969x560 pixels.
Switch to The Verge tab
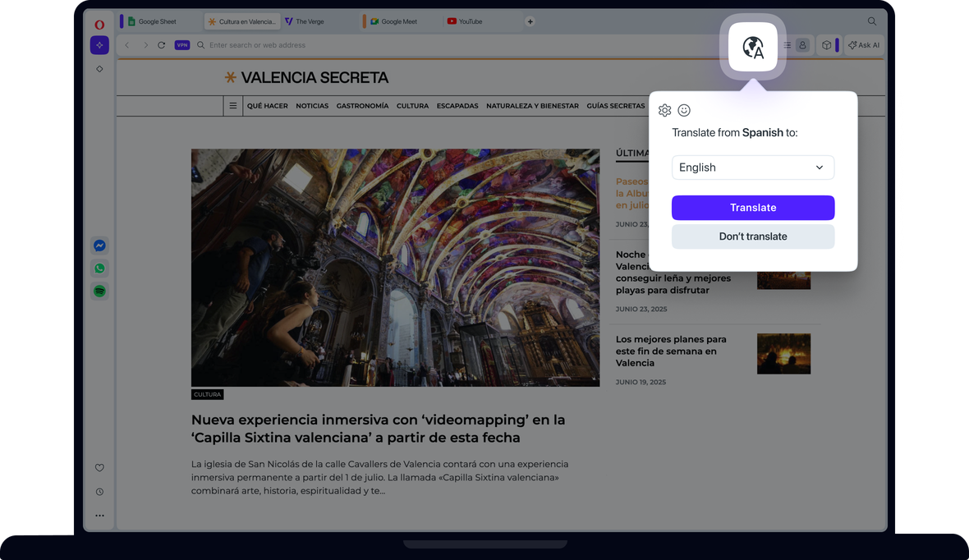[310, 21]
